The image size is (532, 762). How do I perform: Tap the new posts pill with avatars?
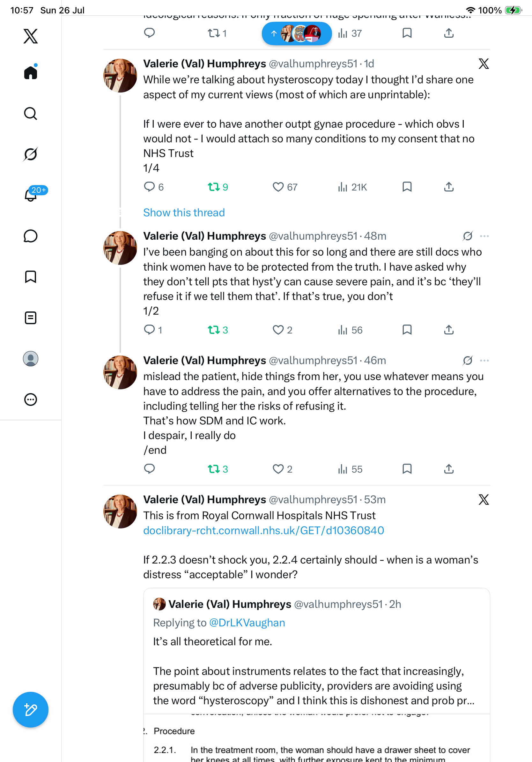pyautogui.click(x=297, y=34)
